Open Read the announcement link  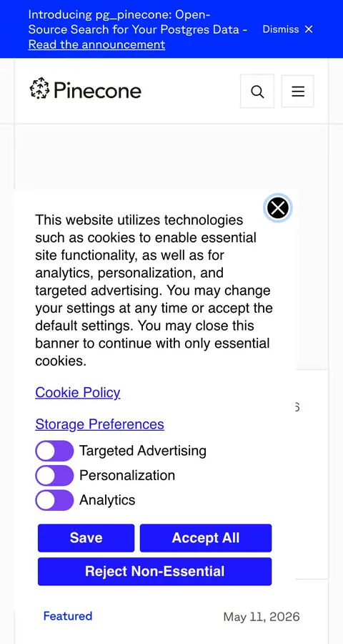point(97,44)
